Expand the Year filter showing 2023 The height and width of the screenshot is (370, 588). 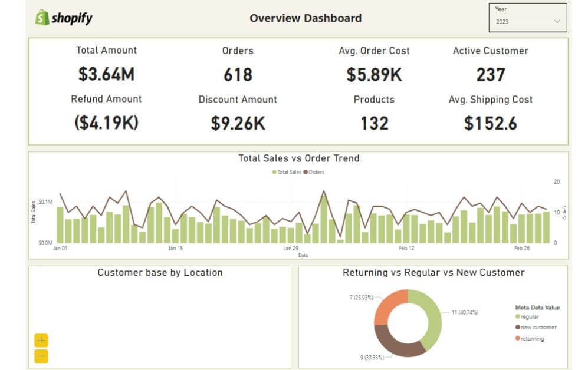pos(527,21)
